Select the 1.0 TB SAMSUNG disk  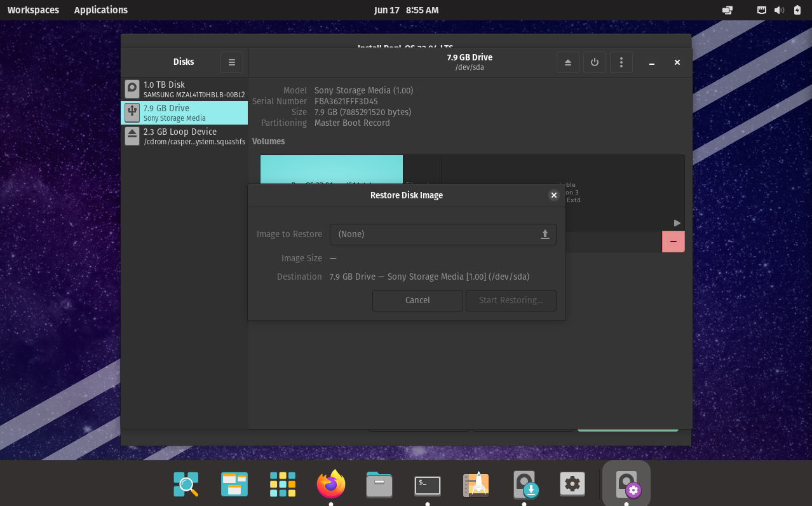184,88
